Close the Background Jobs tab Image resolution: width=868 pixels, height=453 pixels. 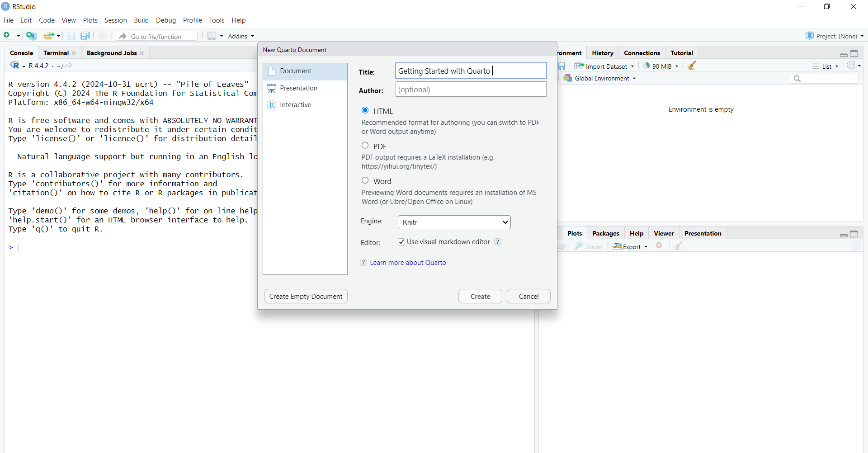(x=142, y=53)
